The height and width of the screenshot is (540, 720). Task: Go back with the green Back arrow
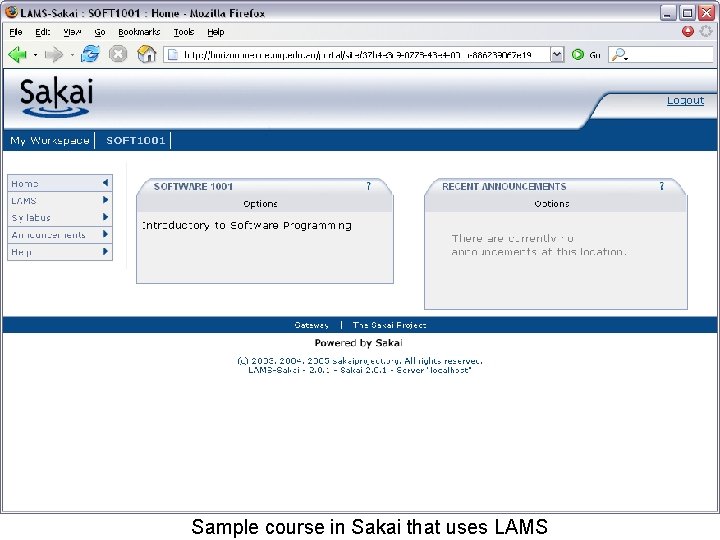pos(17,55)
